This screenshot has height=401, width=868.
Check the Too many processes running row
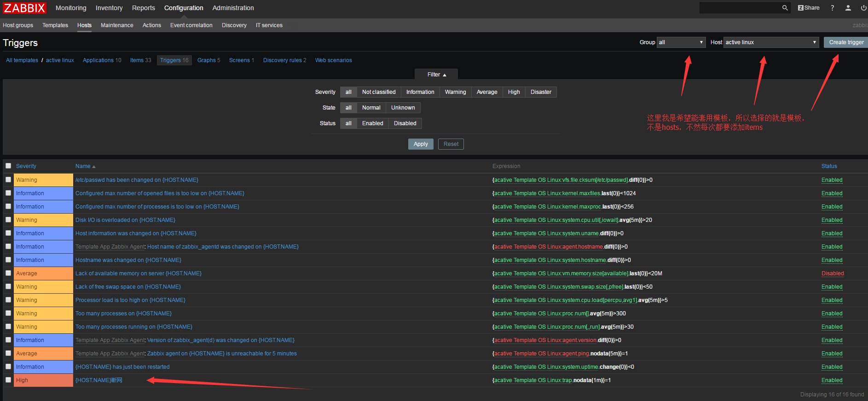point(8,326)
